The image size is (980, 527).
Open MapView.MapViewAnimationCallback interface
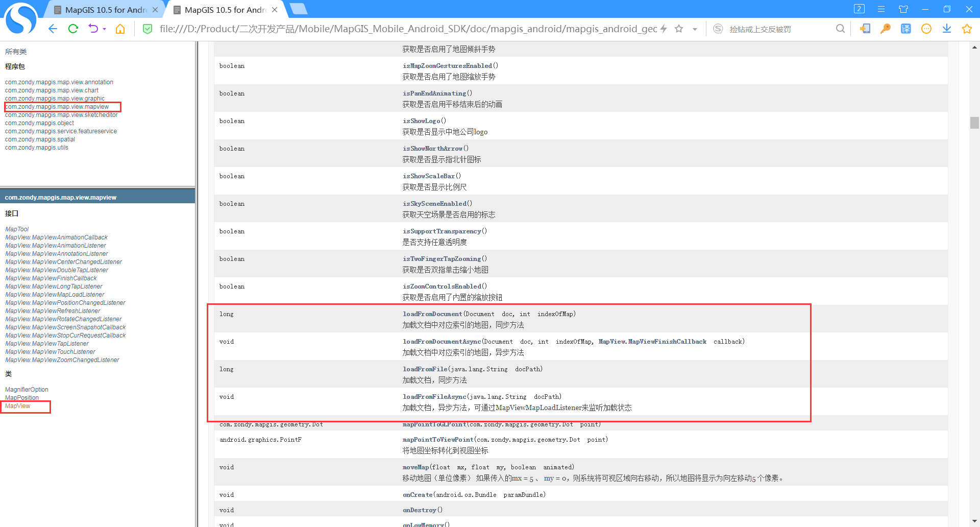pos(56,237)
